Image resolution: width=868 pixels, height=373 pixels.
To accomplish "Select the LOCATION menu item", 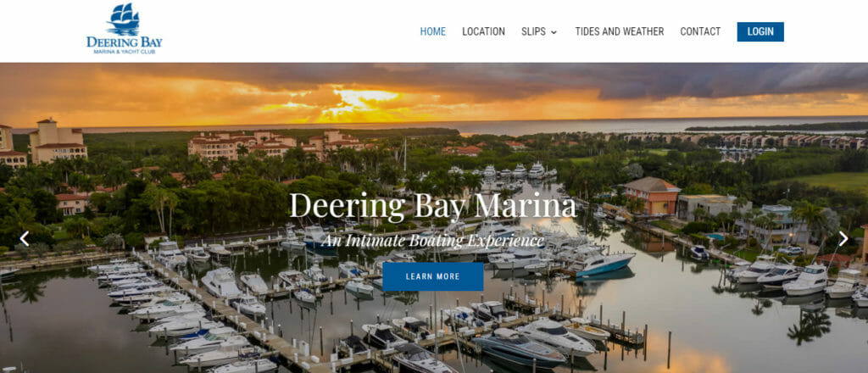I will point(483,31).
